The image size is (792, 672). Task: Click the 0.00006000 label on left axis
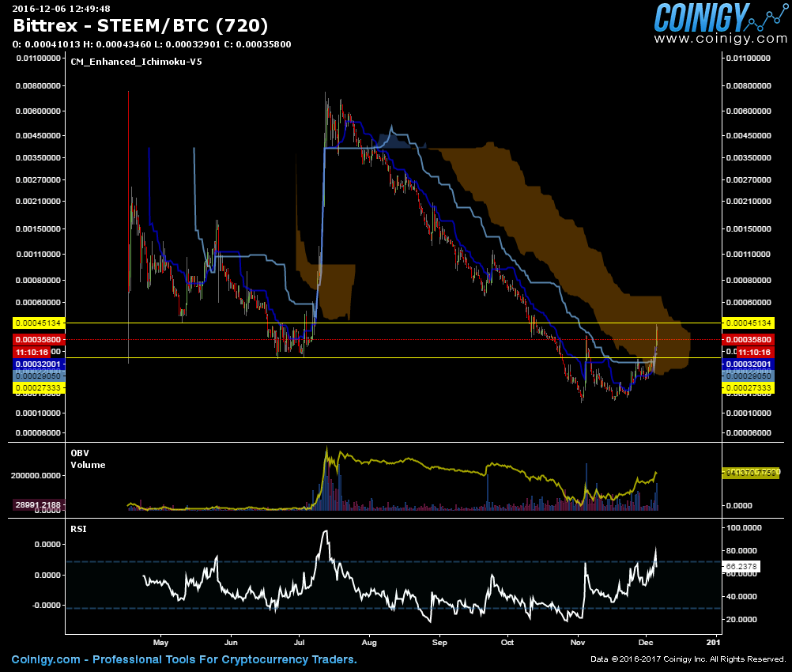point(39,433)
